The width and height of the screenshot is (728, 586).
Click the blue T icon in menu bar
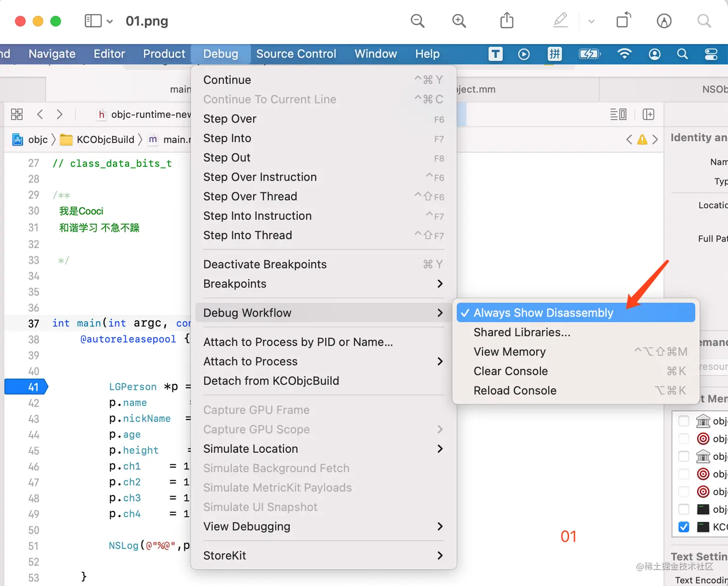(x=495, y=54)
